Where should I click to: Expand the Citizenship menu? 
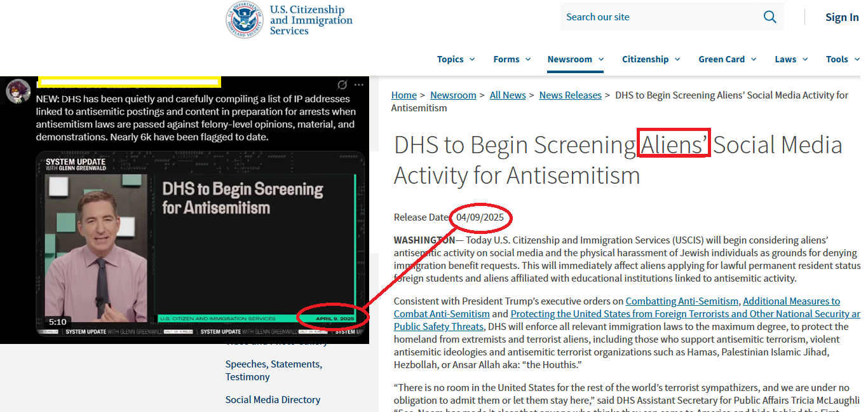tap(651, 59)
